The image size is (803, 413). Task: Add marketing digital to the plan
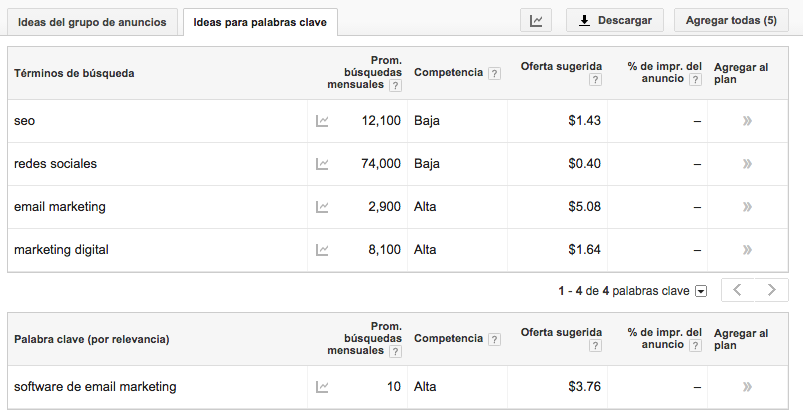[x=747, y=250]
